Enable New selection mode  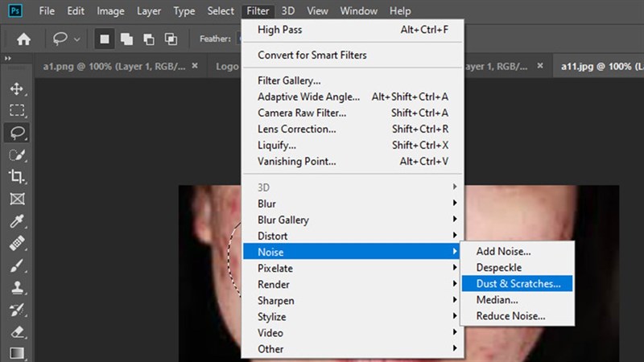(105, 39)
